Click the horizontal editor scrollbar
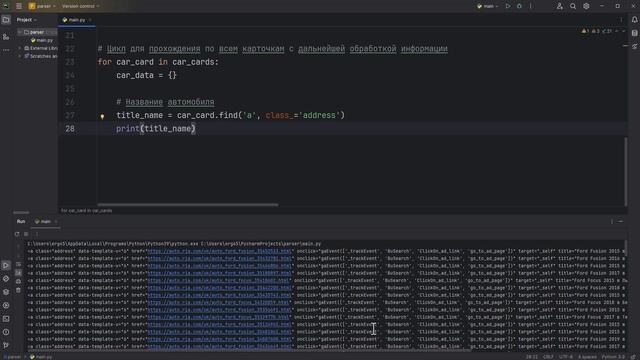640x360 pixels. (188, 205)
